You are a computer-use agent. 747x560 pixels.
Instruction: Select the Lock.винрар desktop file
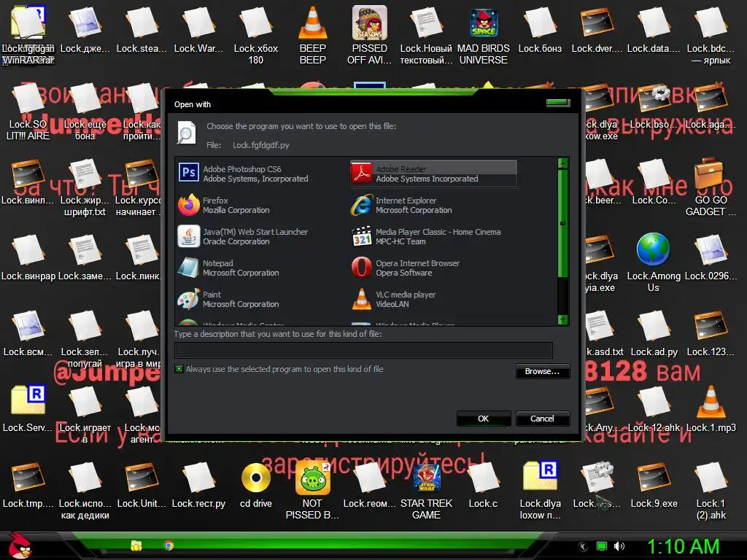coord(28,257)
